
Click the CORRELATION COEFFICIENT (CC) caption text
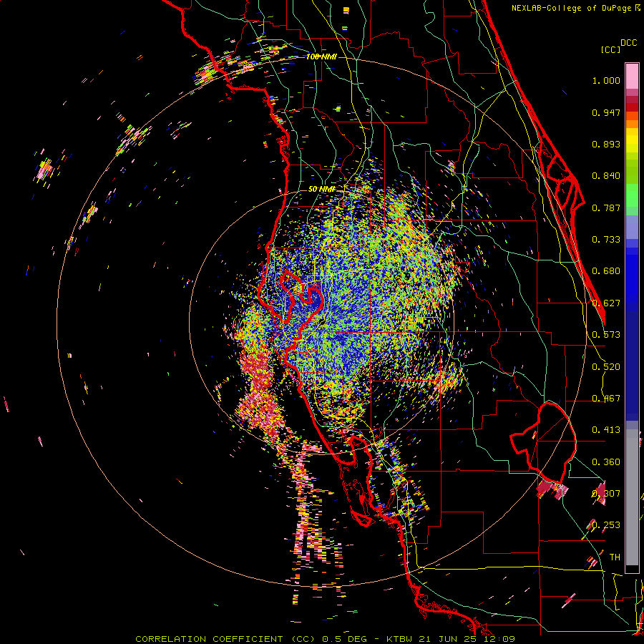coord(225,639)
